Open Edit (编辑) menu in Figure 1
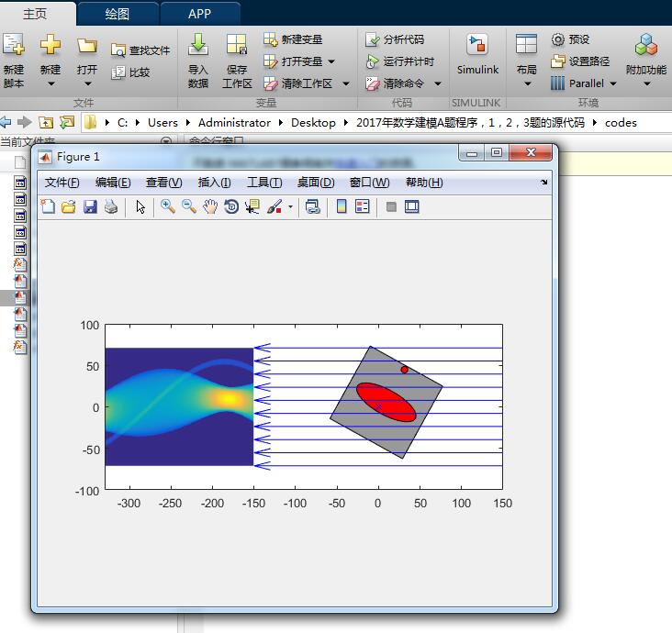The height and width of the screenshot is (633, 672). (113, 183)
